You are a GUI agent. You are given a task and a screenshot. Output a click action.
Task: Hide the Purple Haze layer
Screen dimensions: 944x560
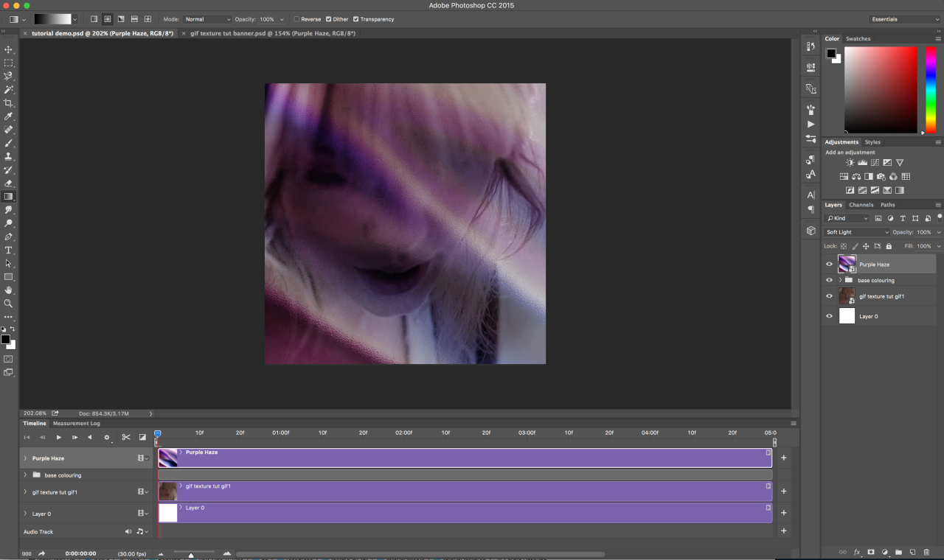pyautogui.click(x=829, y=264)
